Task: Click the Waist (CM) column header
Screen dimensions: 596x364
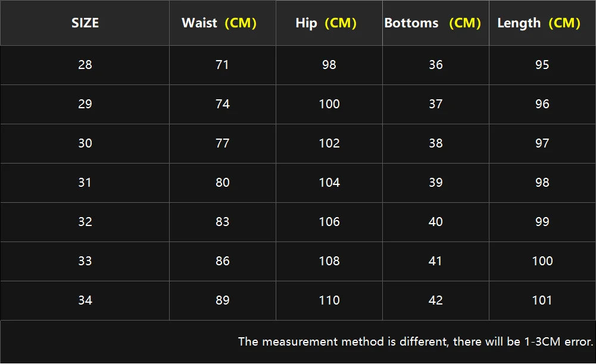Action: [x=219, y=23]
